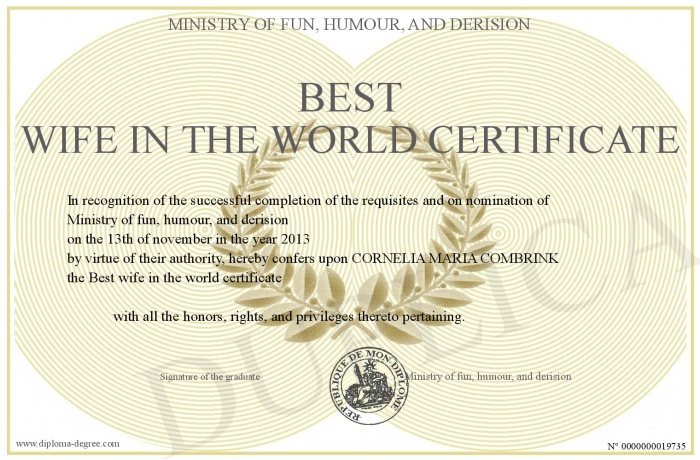
Task: Click the body line 'Ministry of fun, humour, and derision'
Action: (x=178, y=219)
